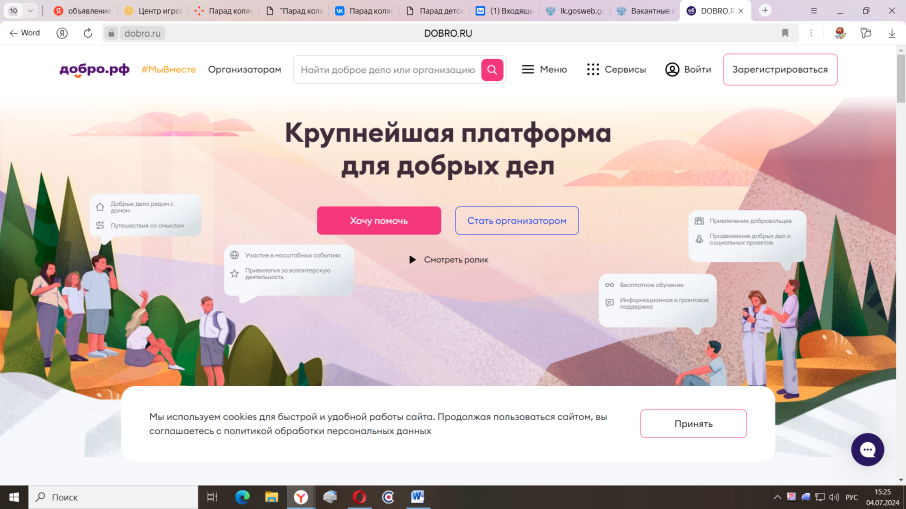This screenshot has height=509, width=906.
Task: Switch to the Центр игро tab
Action: 153,10
